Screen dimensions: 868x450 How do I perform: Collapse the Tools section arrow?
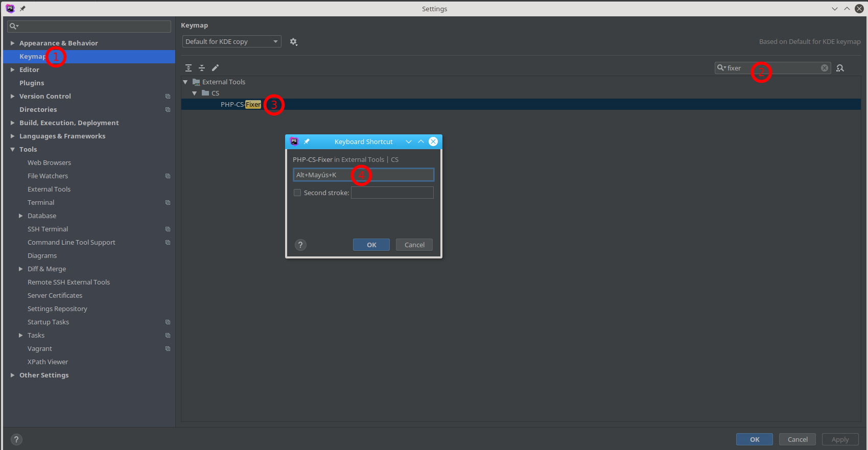13,149
